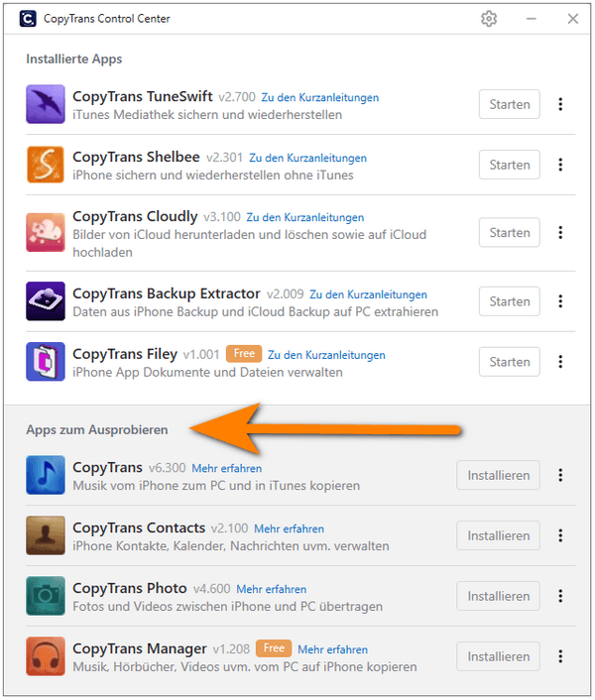Click the 'CopyTrans TuneSwift' title text
The image size is (595, 700).
[143, 96]
